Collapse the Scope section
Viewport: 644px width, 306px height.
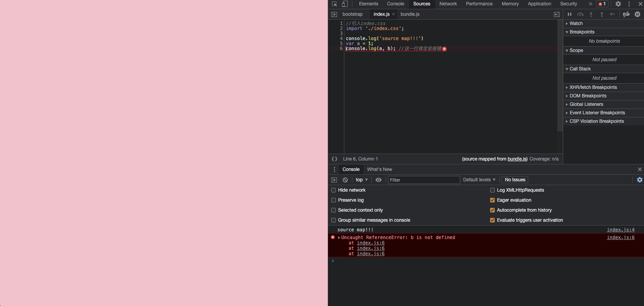(x=604, y=50)
